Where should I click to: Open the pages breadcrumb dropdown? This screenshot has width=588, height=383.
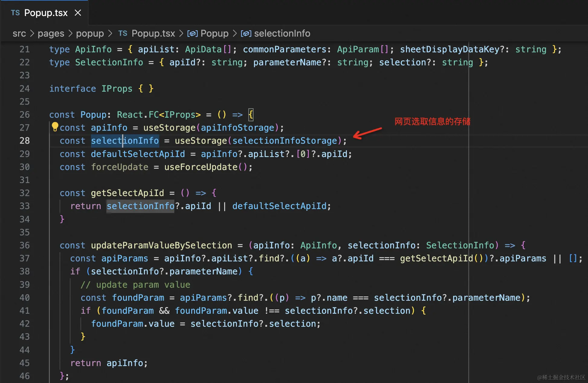tap(51, 33)
